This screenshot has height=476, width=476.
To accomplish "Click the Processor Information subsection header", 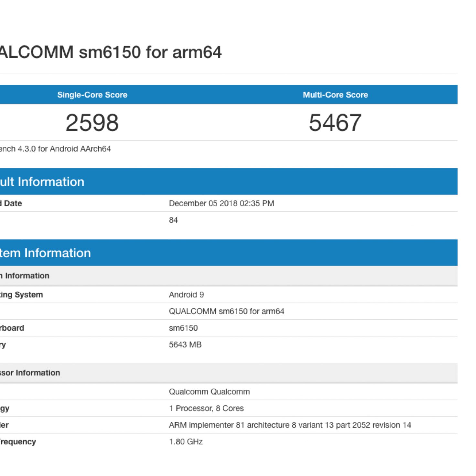I will click(30, 373).
